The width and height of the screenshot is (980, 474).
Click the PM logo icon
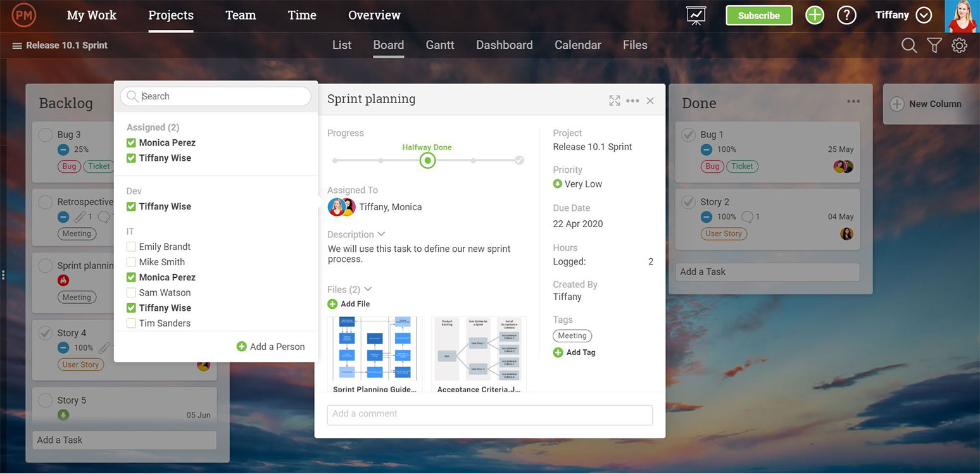click(24, 15)
